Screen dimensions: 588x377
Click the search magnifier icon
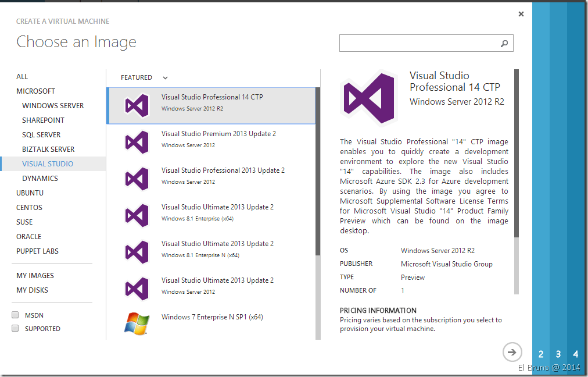point(504,43)
